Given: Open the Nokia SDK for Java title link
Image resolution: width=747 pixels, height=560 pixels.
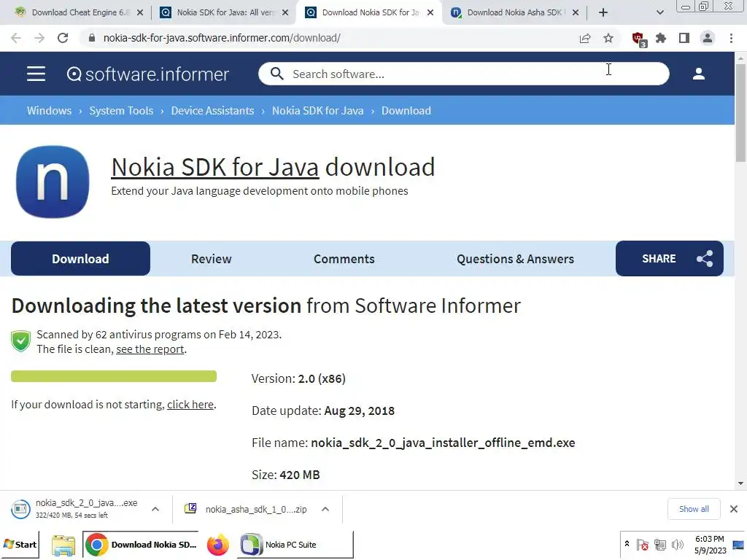Looking at the screenshot, I should tap(215, 167).
